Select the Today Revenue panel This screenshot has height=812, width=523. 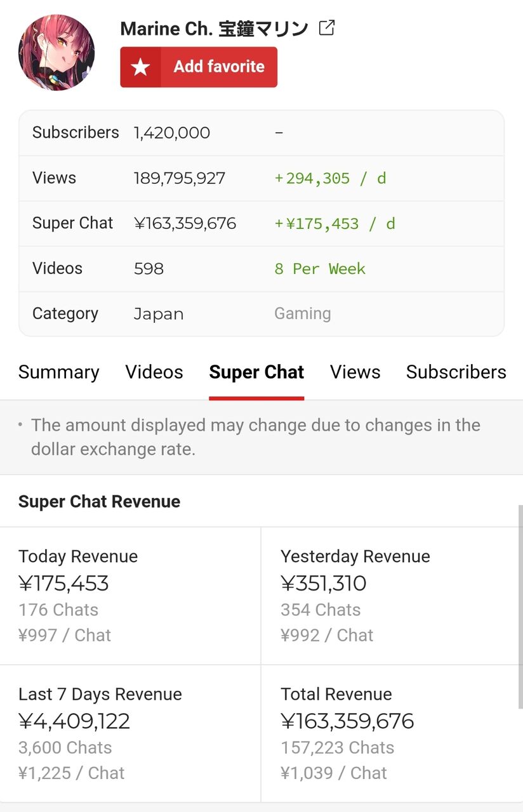point(130,596)
